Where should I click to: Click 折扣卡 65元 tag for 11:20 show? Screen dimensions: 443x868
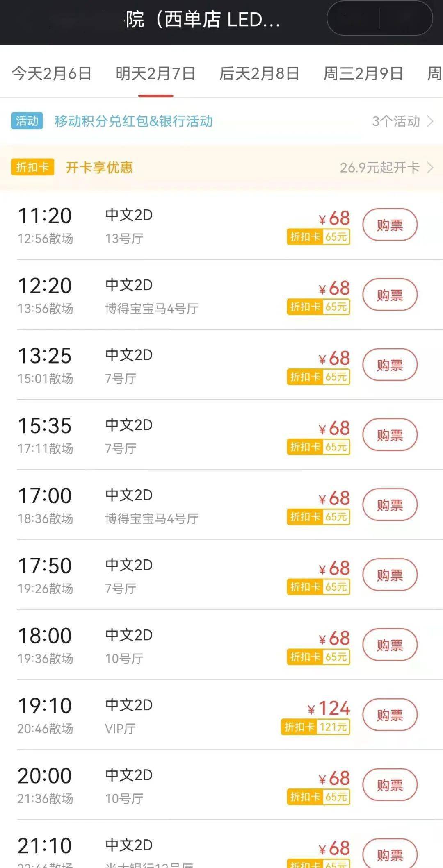click(318, 237)
